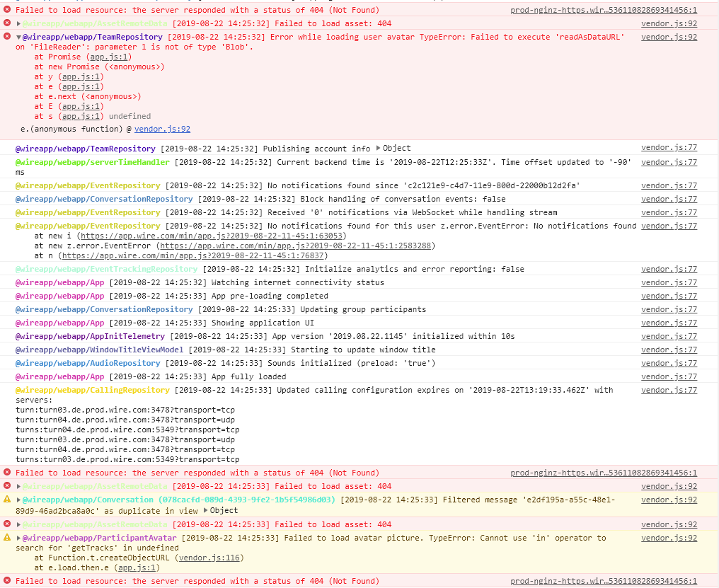Screen dimensions: 719x588
Task: Open the vendor.js:77 link for App fully loaded
Action: click(x=669, y=376)
